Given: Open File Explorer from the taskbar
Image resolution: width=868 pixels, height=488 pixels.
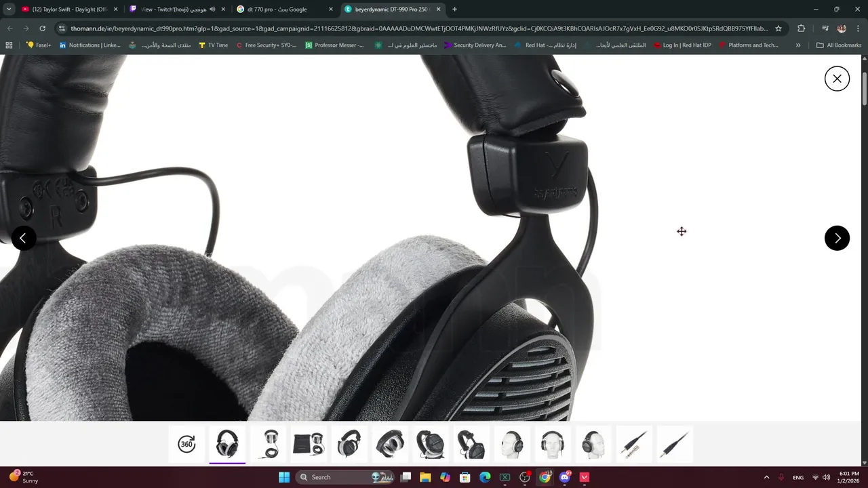Looking at the screenshot, I should click(x=425, y=477).
